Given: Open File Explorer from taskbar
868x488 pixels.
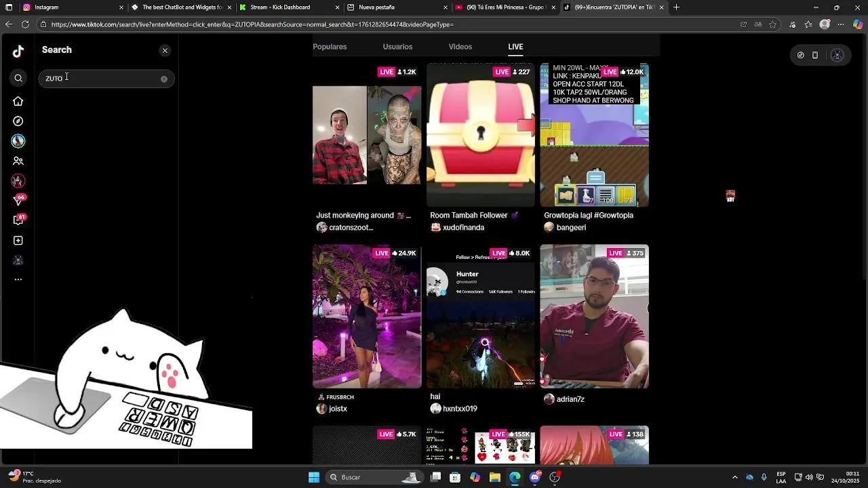Looking at the screenshot, I should point(495,477).
